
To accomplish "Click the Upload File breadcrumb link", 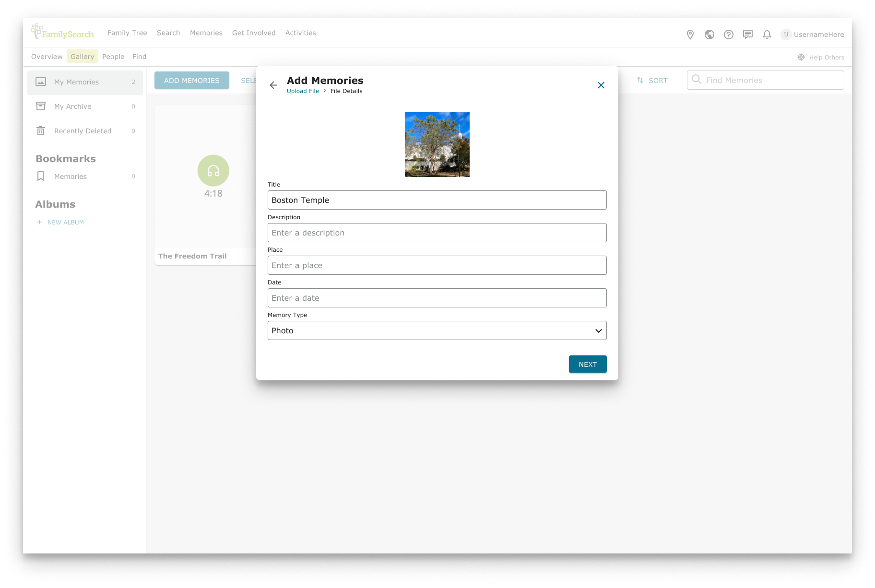I will click(303, 91).
